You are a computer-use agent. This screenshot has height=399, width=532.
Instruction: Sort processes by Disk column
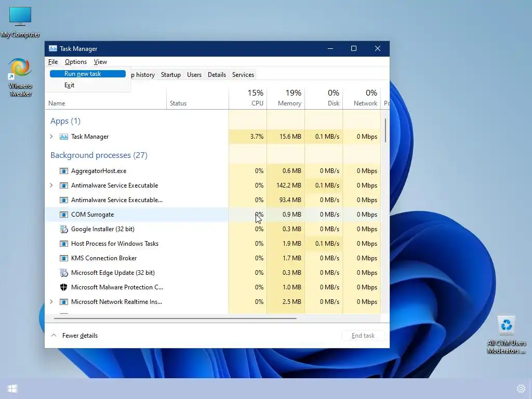[324, 98]
